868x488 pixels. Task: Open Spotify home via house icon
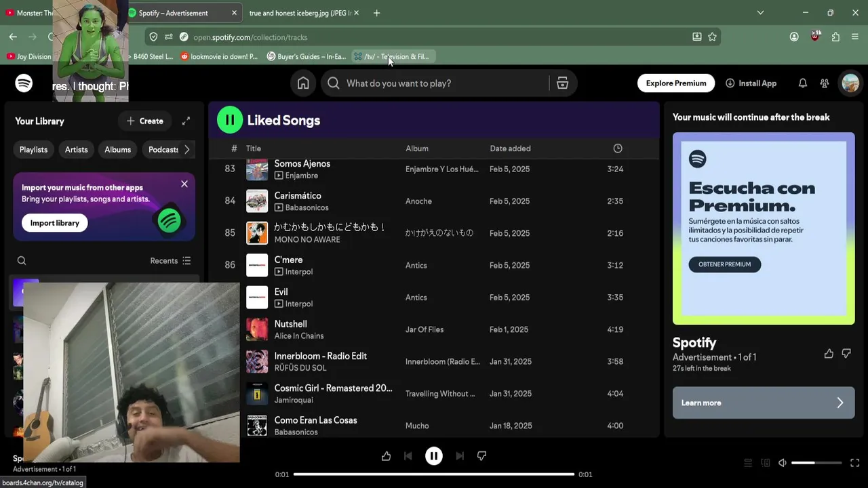tap(303, 83)
